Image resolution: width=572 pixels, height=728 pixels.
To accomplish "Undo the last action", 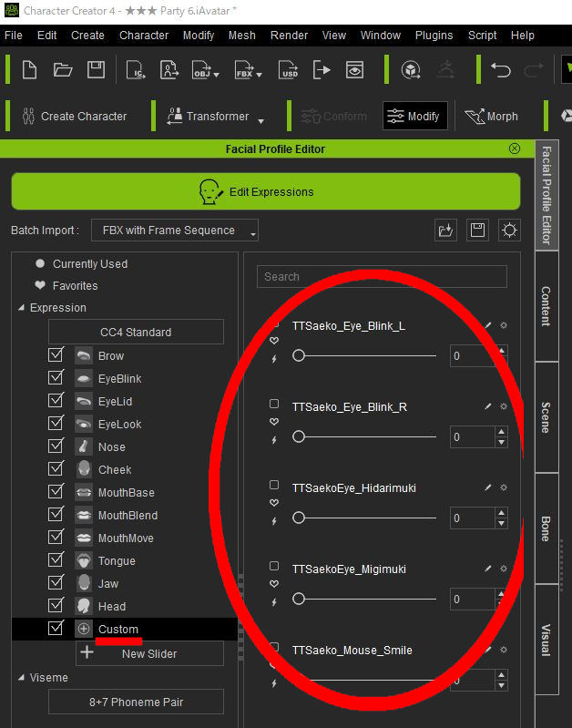I will tap(501, 70).
